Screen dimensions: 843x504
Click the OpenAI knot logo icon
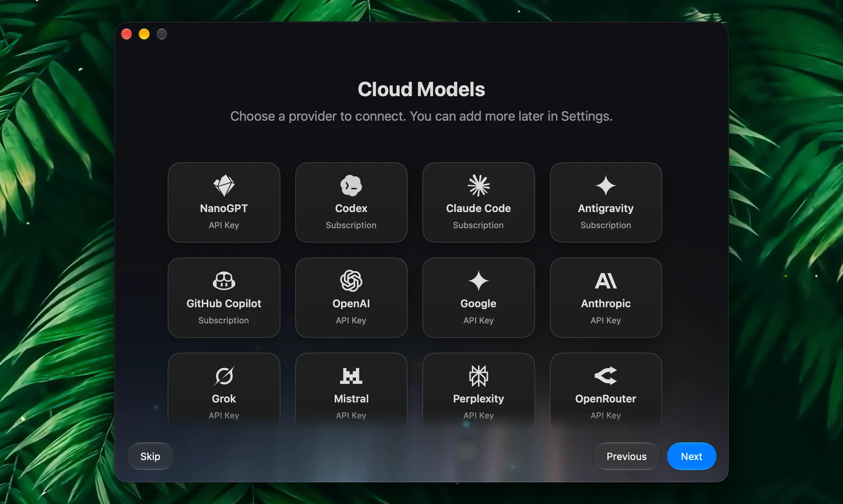[351, 281]
